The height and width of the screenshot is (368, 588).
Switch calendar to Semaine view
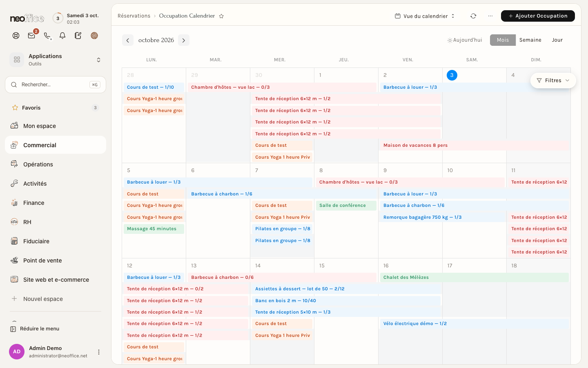click(x=530, y=40)
